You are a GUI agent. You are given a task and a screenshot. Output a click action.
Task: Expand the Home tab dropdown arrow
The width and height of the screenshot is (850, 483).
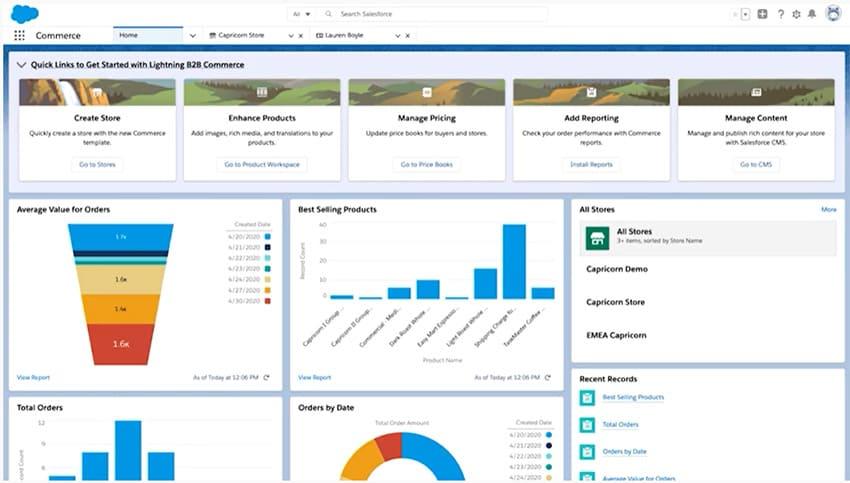click(x=192, y=35)
